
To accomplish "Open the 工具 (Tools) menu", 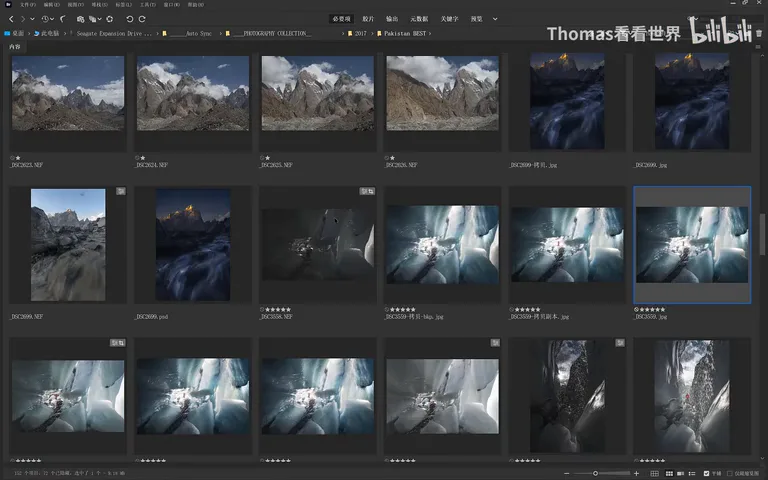I will (x=147, y=4).
